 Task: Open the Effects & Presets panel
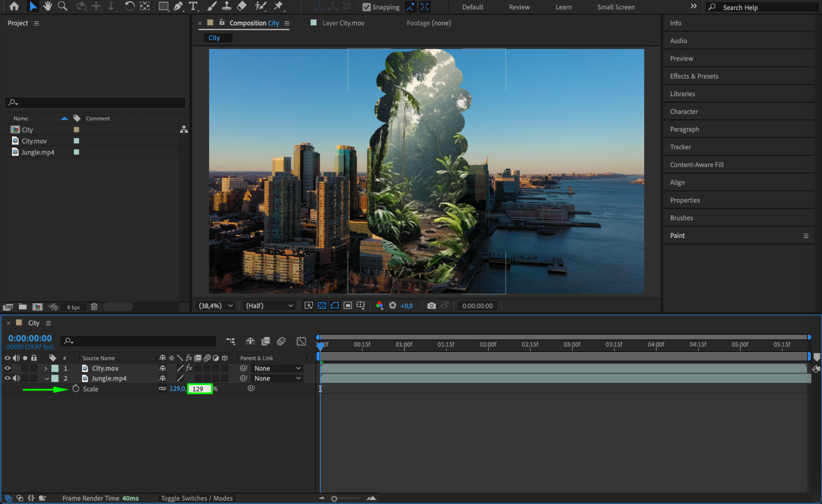tap(694, 76)
